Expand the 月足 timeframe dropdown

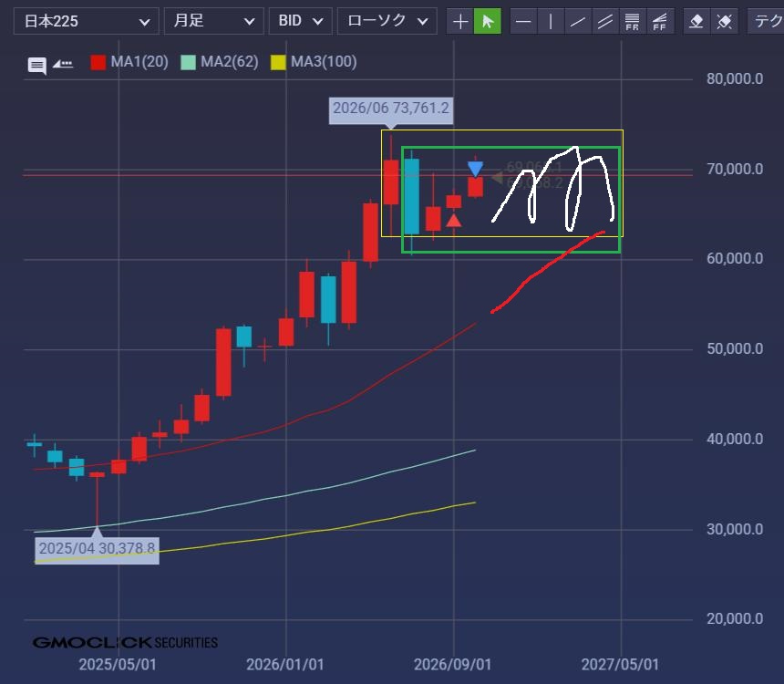(214, 22)
